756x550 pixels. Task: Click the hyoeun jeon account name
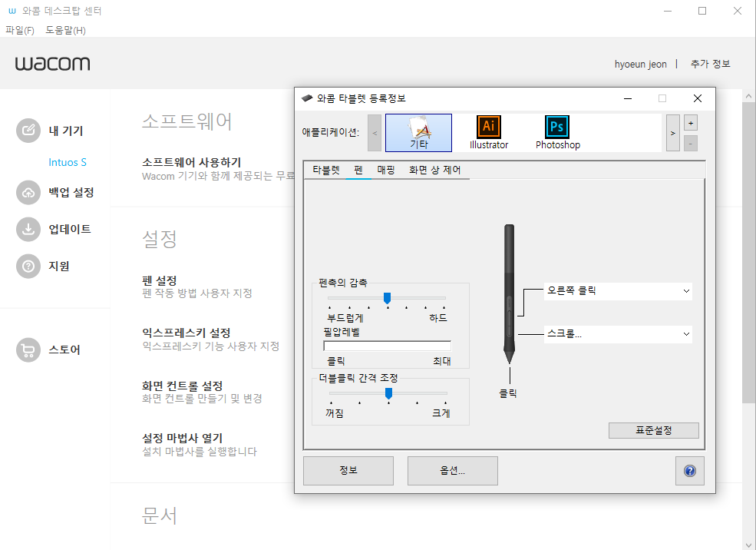640,65
